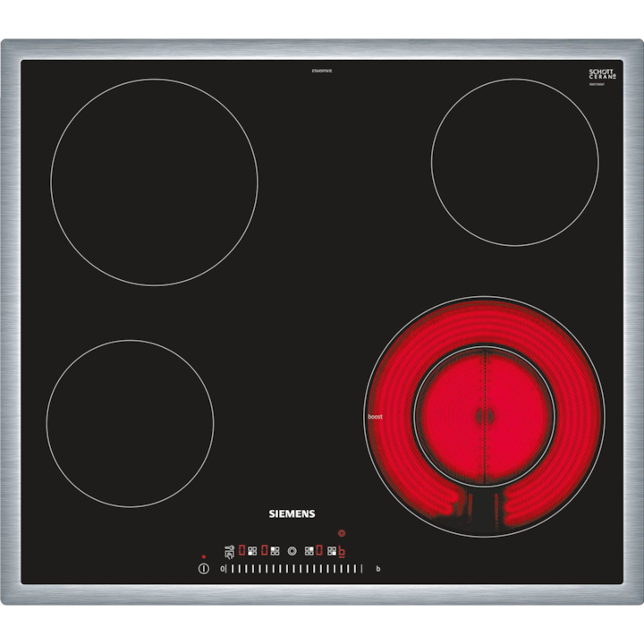Click the middle of the heat slider
Screen dimensions: 644x644
[x=292, y=569]
